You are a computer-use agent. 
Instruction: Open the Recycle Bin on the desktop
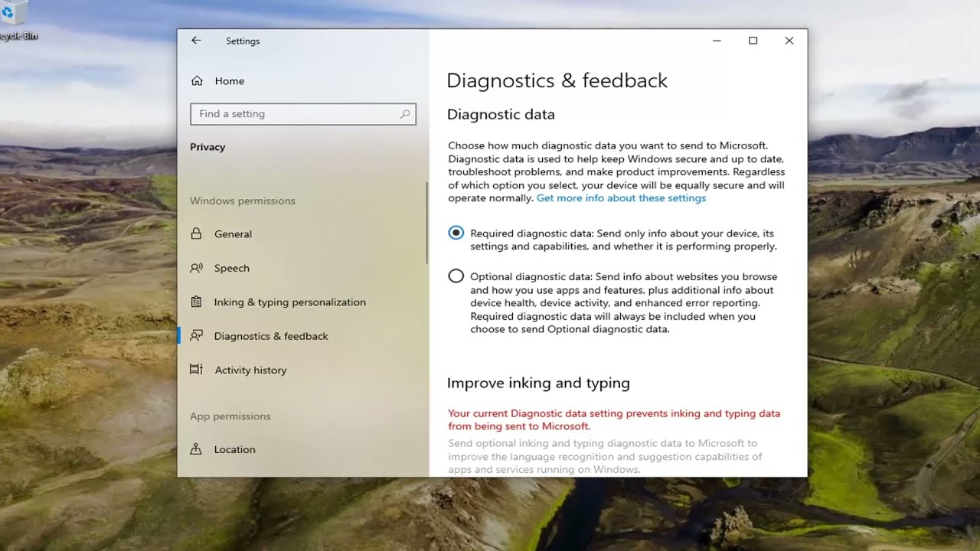(15, 21)
